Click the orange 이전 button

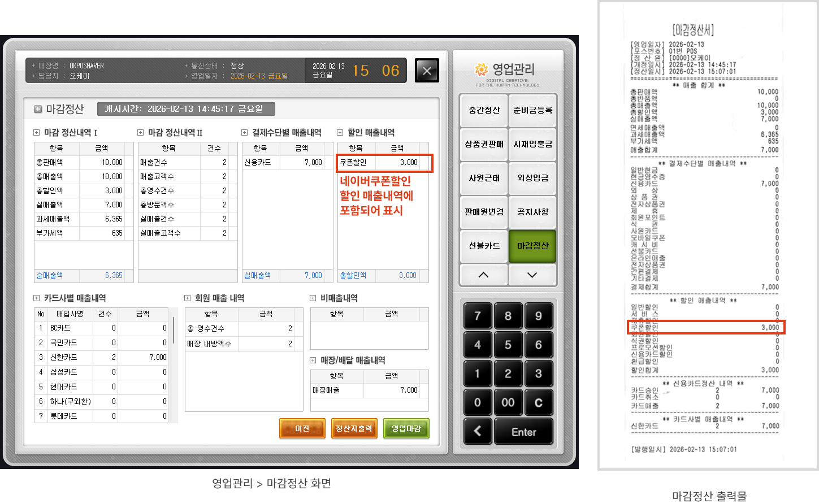click(302, 428)
